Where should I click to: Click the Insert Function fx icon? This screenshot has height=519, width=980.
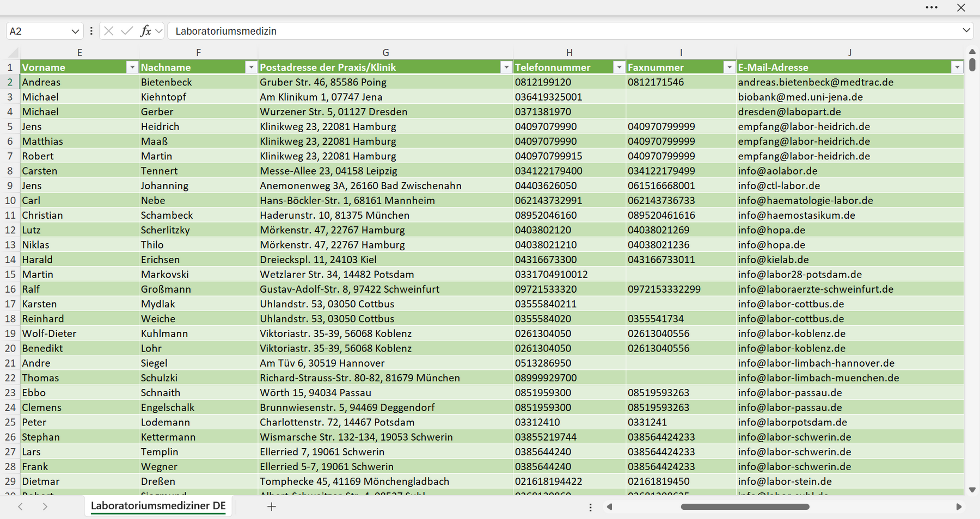pos(145,31)
